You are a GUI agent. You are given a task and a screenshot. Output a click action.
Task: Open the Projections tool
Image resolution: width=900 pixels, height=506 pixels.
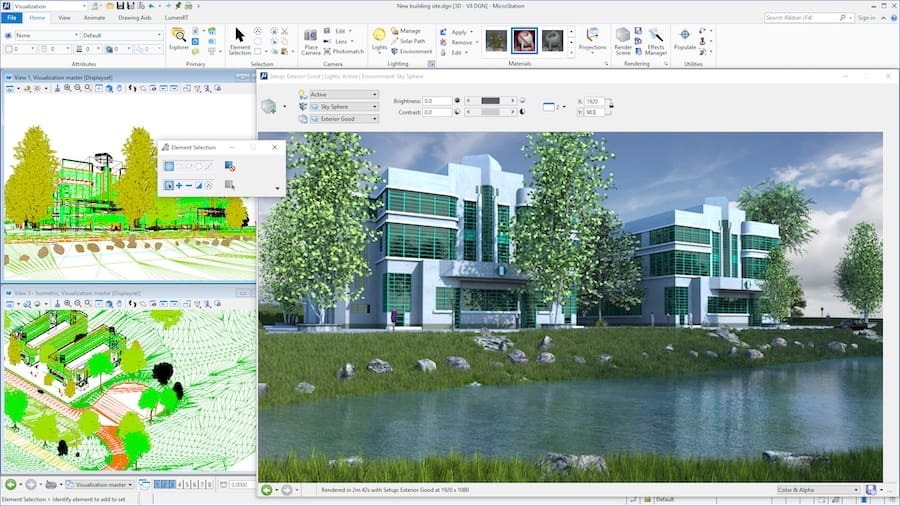(x=592, y=39)
